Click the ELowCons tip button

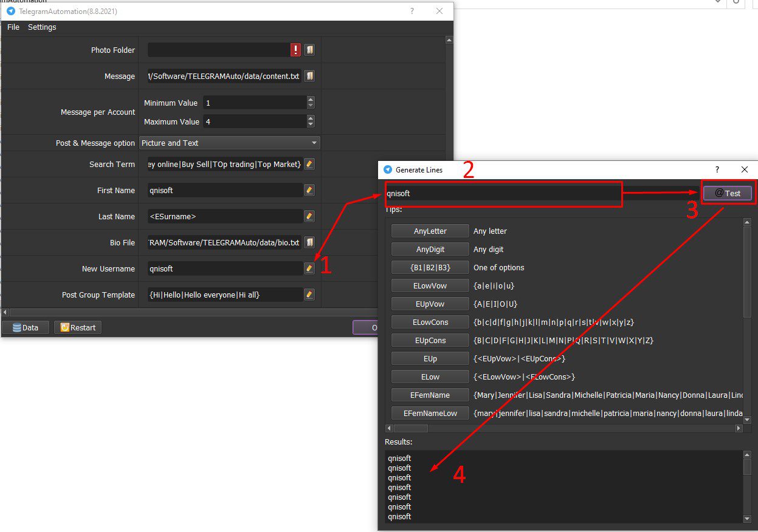(430, 322)
